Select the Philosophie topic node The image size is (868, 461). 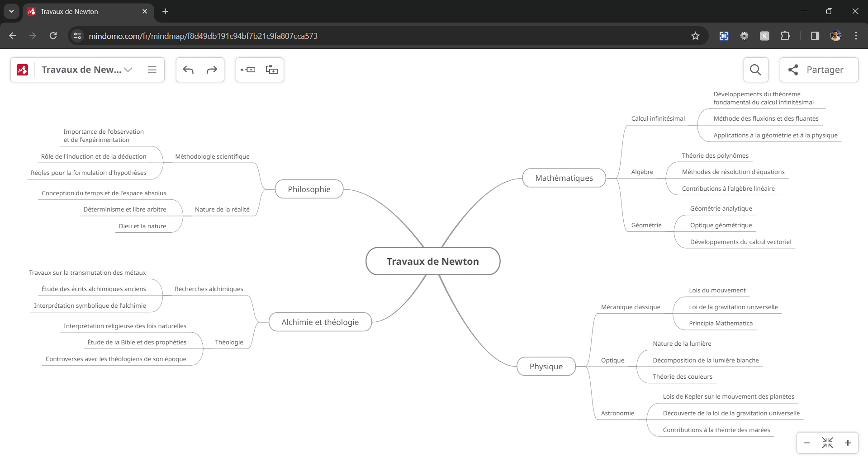click(309, 189)
